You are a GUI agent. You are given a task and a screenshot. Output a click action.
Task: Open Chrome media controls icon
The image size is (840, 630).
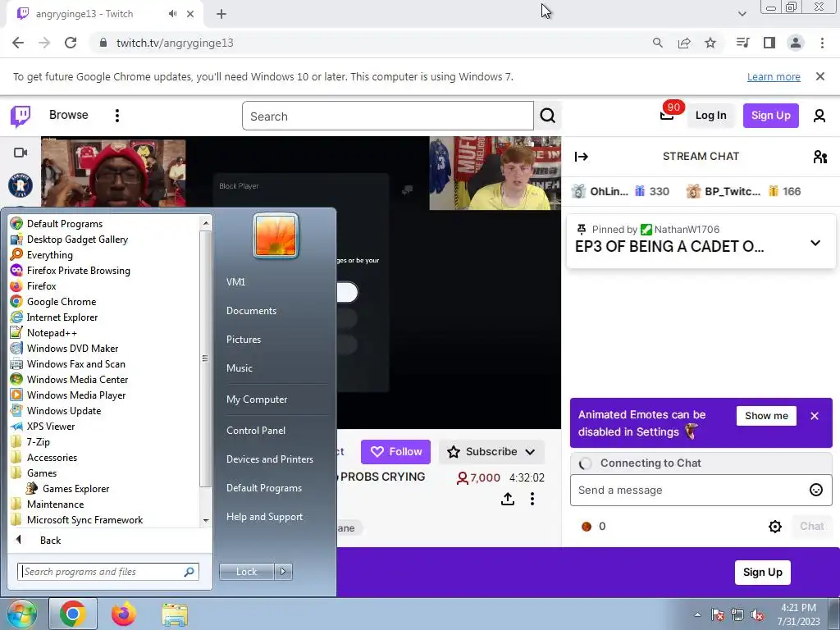[743, 43]
